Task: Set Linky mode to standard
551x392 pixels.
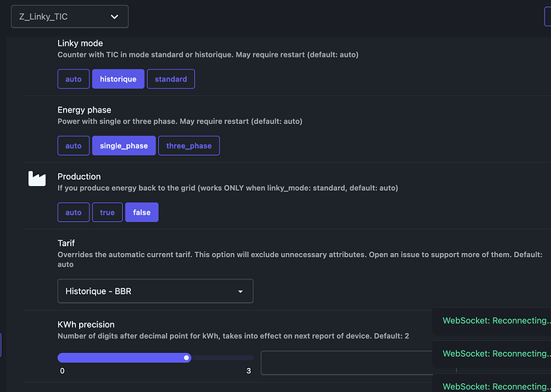Action: pyautogui.click(x=171, y=79)
